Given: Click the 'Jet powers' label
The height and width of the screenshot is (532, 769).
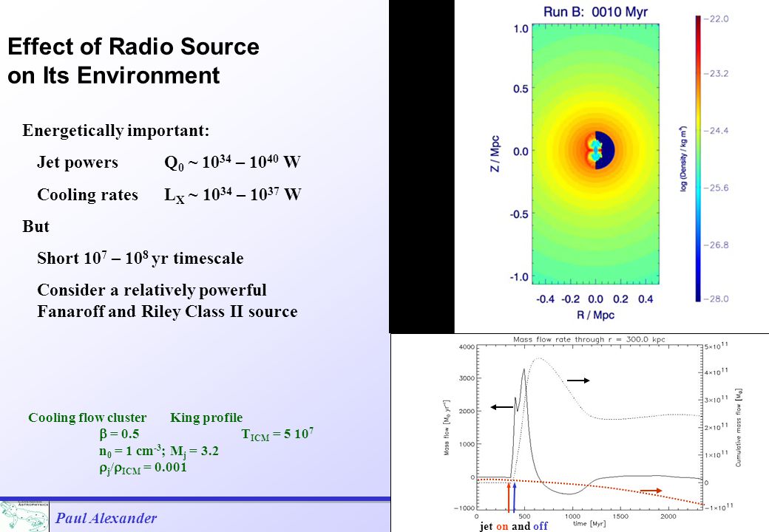Looking at the screenshot, I should pyautogui.click(x=78, y=162).
